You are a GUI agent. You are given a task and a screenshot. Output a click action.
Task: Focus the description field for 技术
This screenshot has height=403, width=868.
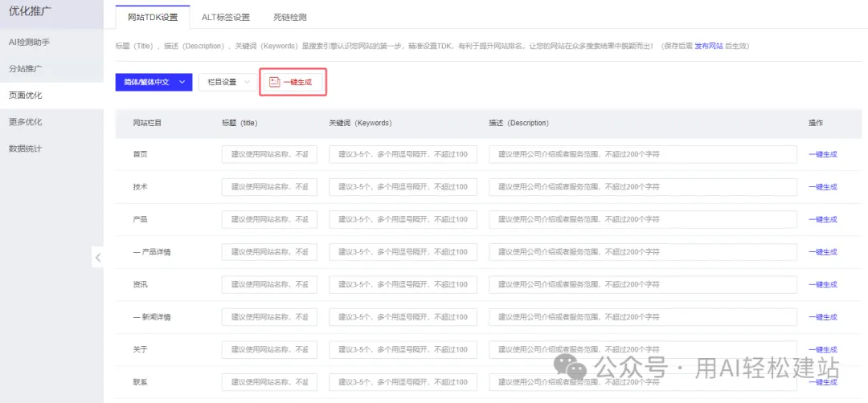click(643, 187)
